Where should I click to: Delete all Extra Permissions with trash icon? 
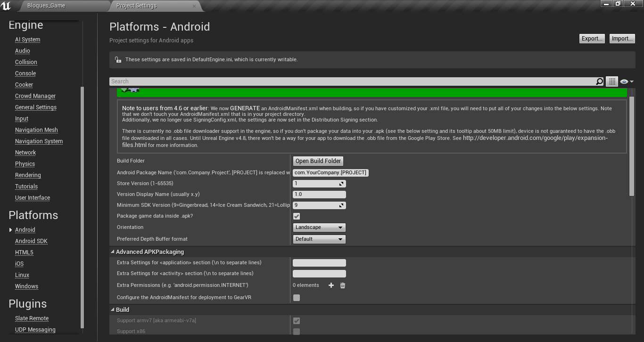343,285
